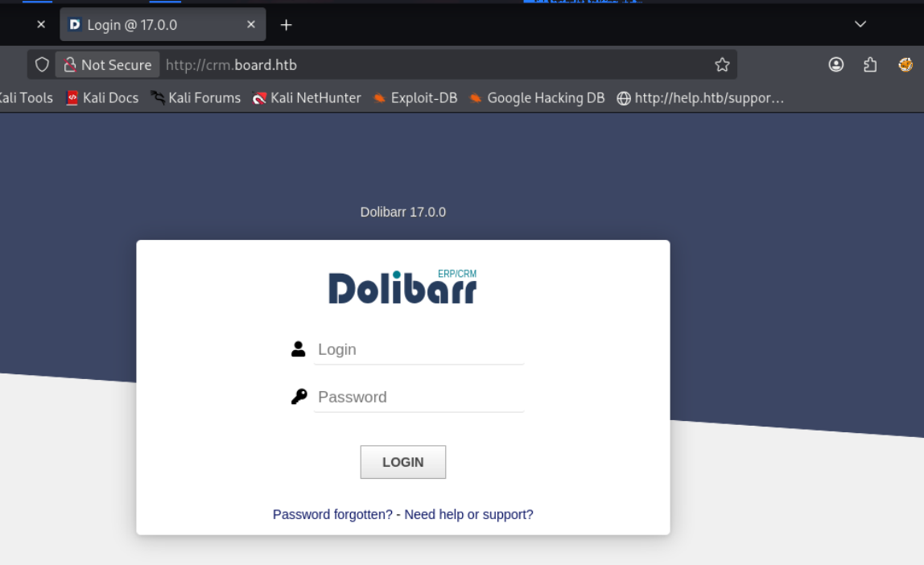Click the user icon beside the Login field
This screenshot has height=565, width=924.
[298, 349]
